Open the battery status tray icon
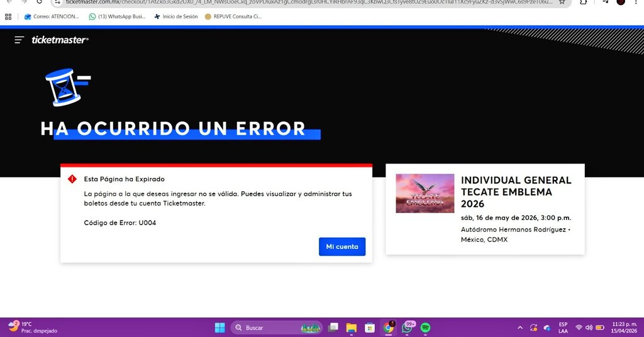644x337 pixels. coord(600,328)
